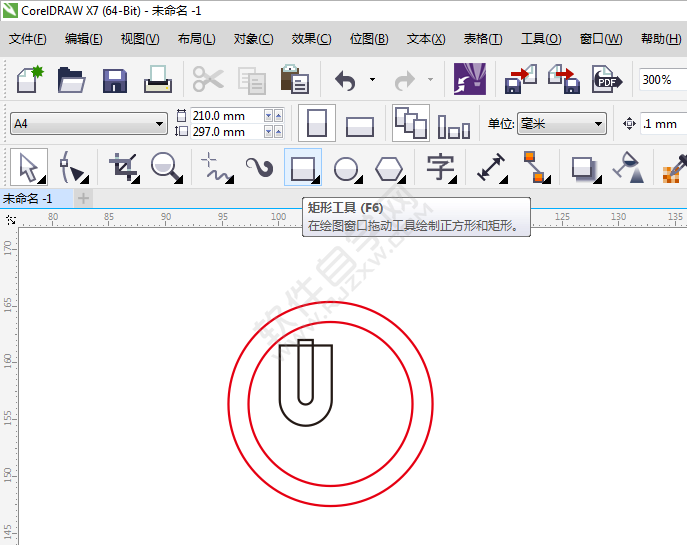Select the Zoom magnifier tool
The width and height of the screenshot is (687, 545).
coord(166,167)
